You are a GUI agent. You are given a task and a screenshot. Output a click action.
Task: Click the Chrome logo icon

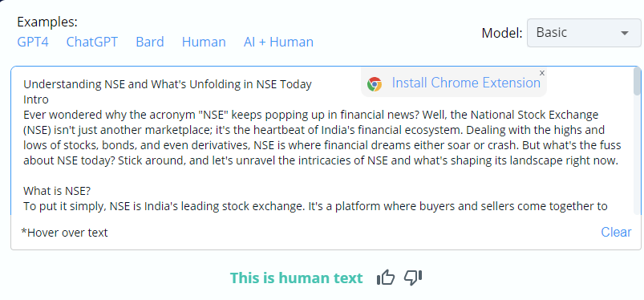375,84
